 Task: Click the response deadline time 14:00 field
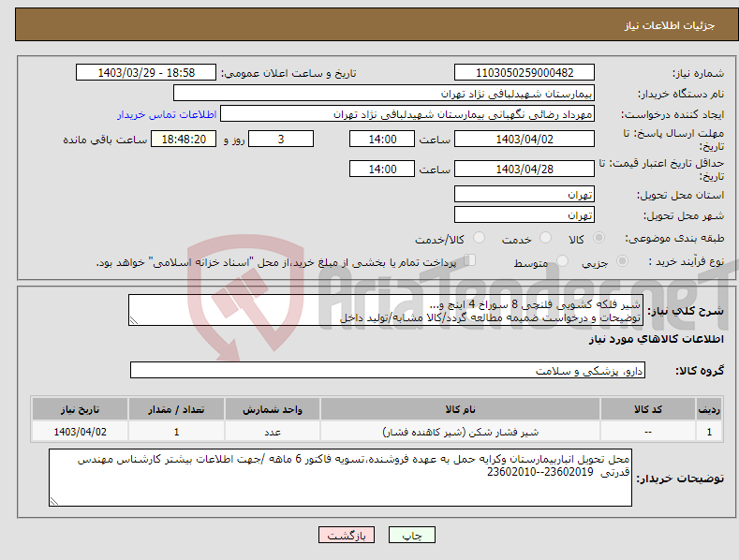(x=382, y=139)
